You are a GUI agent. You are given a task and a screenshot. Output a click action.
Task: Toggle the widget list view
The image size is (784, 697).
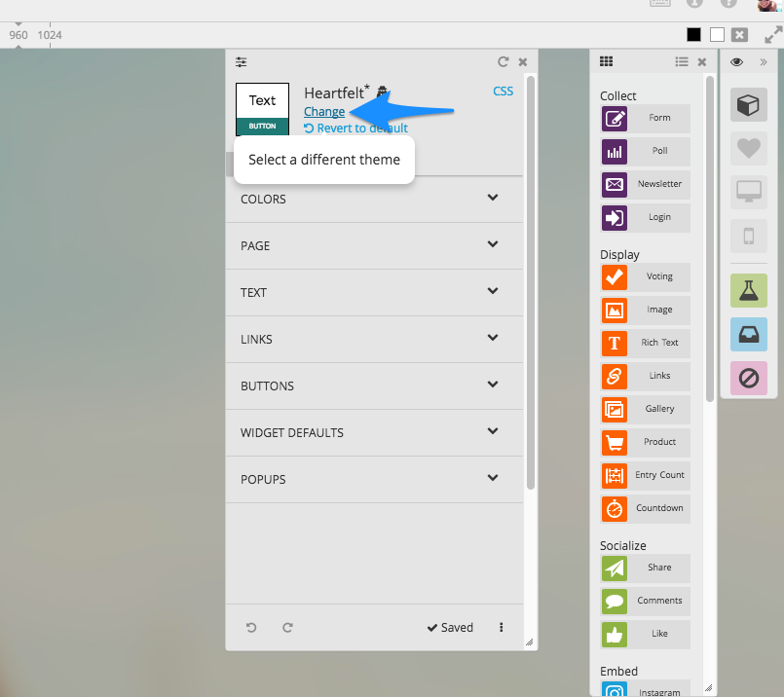682,62
